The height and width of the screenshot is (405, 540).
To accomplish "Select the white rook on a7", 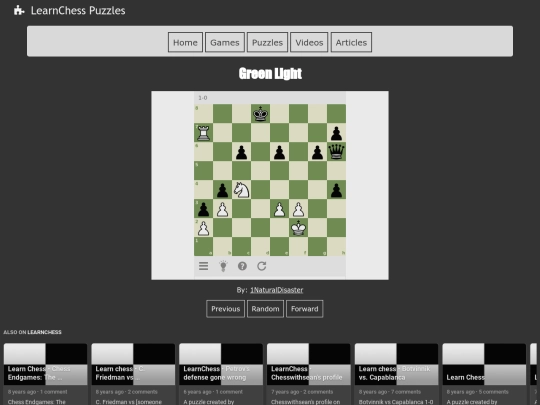I will (x=204, y=133).
